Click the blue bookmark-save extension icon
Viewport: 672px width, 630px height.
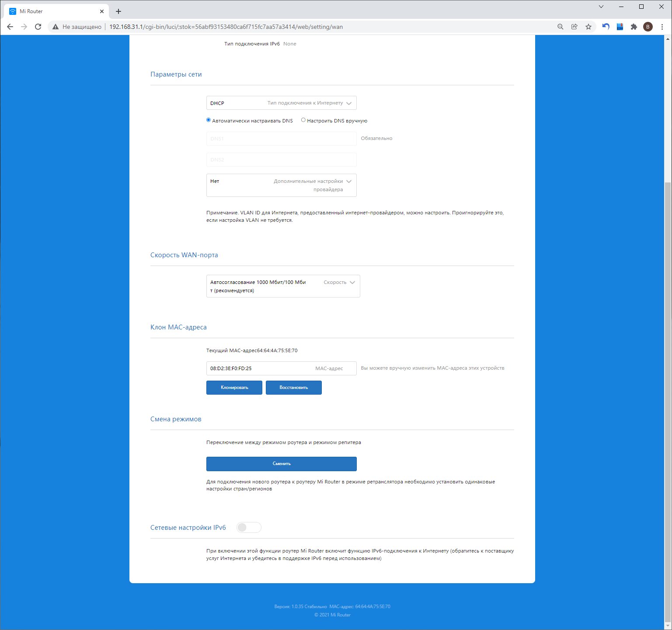coord(620,27)
